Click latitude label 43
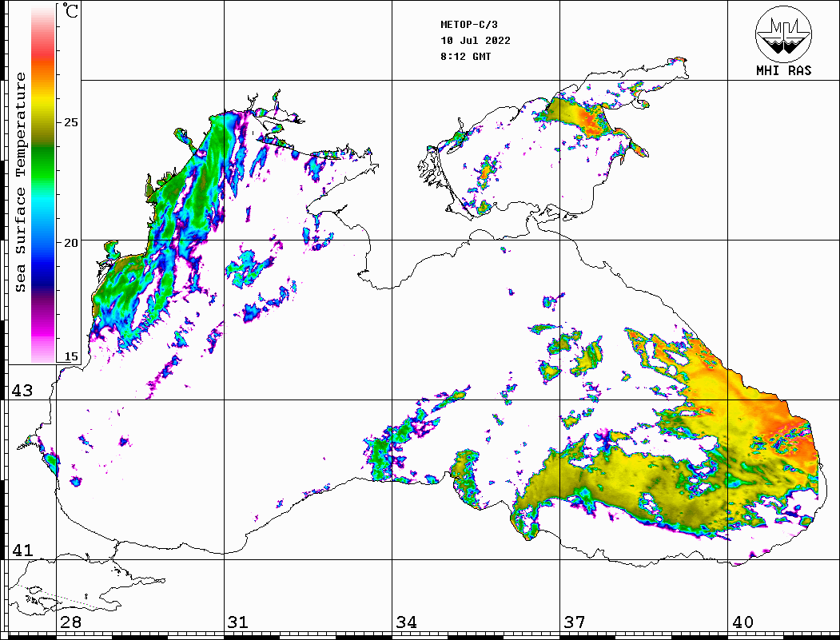 pos(22,391)
